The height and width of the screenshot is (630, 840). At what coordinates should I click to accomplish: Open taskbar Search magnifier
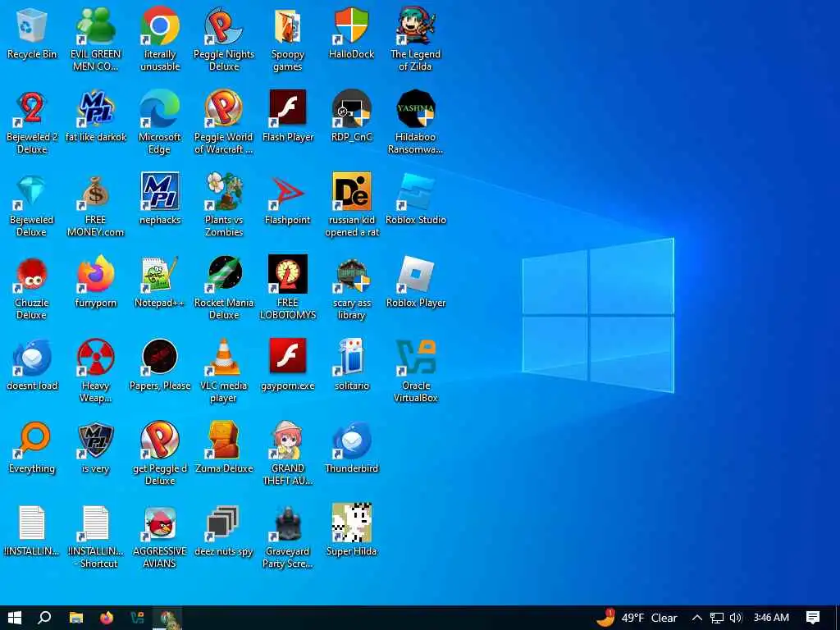point(44,618)
